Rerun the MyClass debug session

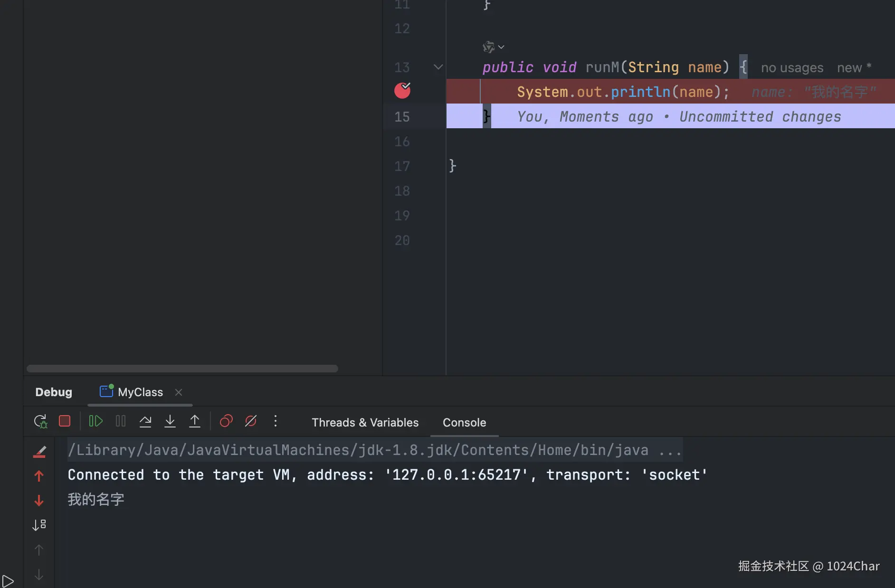(41, 421)
